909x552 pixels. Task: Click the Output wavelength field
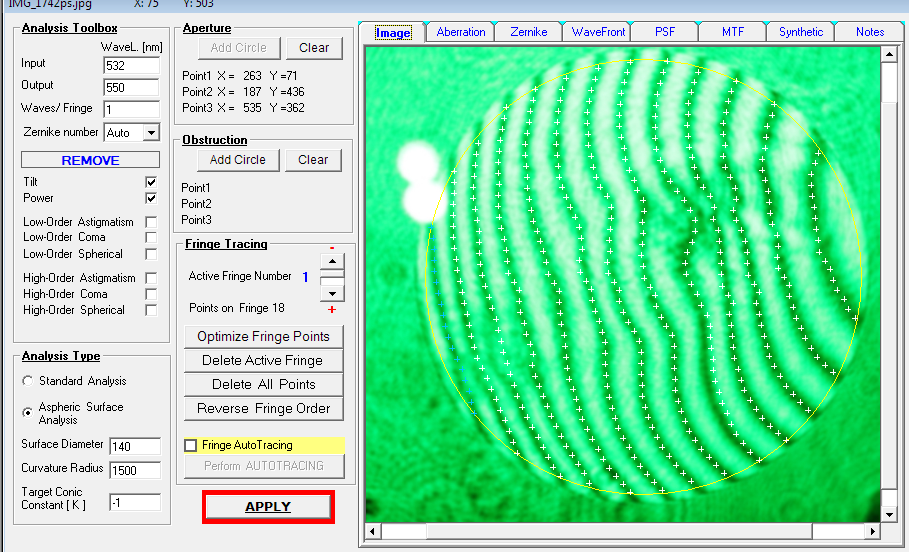coord(131,88)
